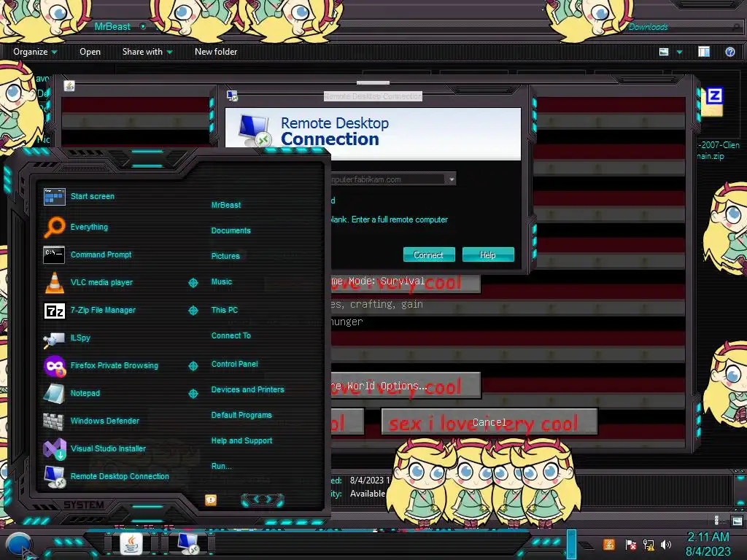
Task: Click the orange icon at start menu bottom
Action: pos(211,499)
